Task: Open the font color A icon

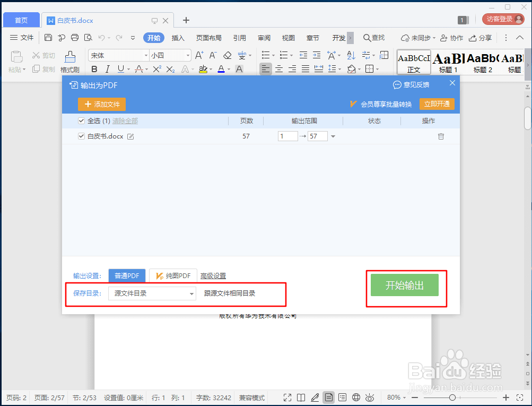Action: tap(220, 69)
